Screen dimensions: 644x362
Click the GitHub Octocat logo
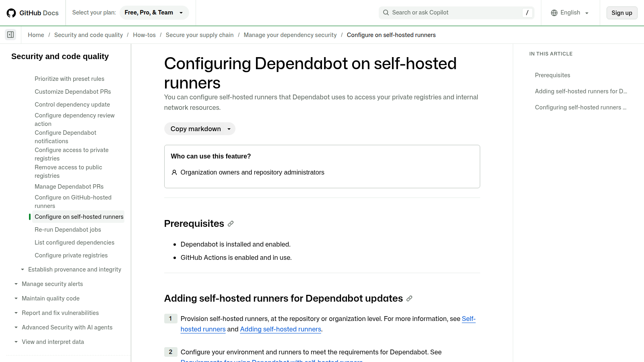11,13
